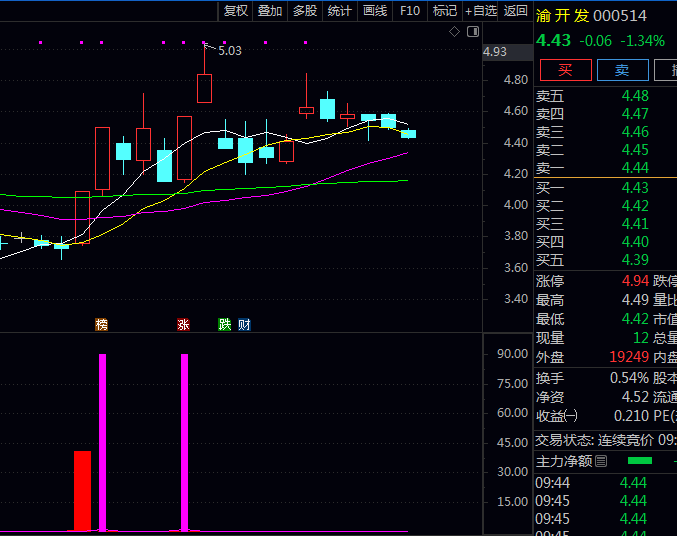Open F10 company information

[x=409, y=11]
